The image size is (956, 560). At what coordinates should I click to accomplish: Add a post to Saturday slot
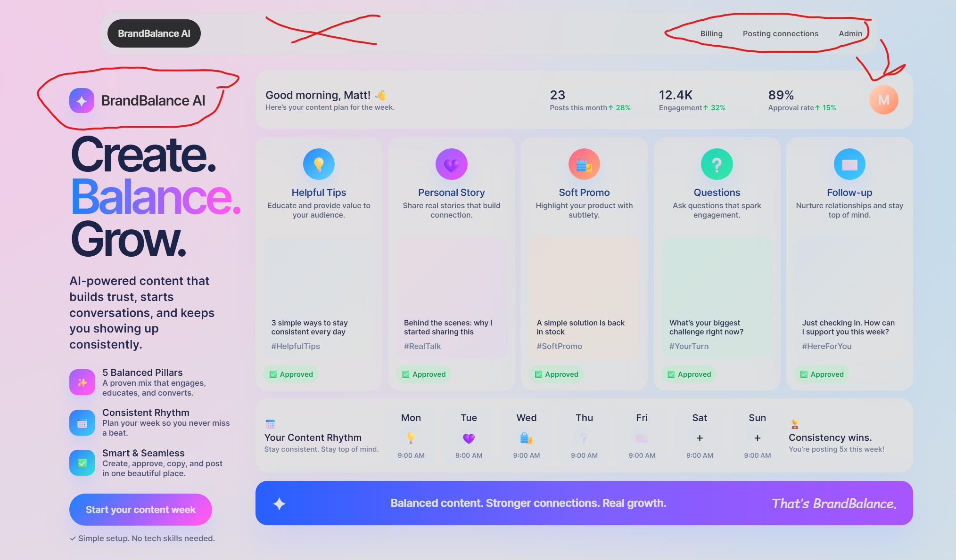(x=700, y=438)
